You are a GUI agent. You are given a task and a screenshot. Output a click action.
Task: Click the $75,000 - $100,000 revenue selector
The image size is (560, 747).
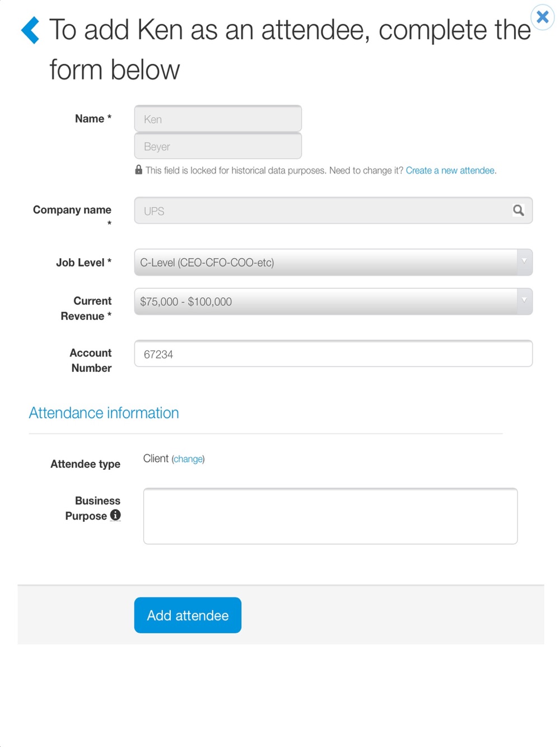(x=325, y=302)
